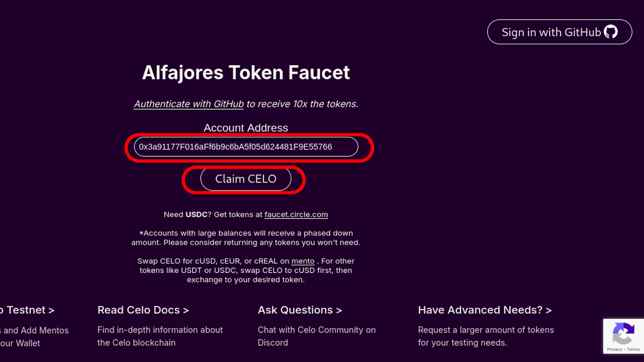Screen dimensions: 644x362
Task: Click the Account Address input field
Action: pyautogui.click(x=246, y=147)
